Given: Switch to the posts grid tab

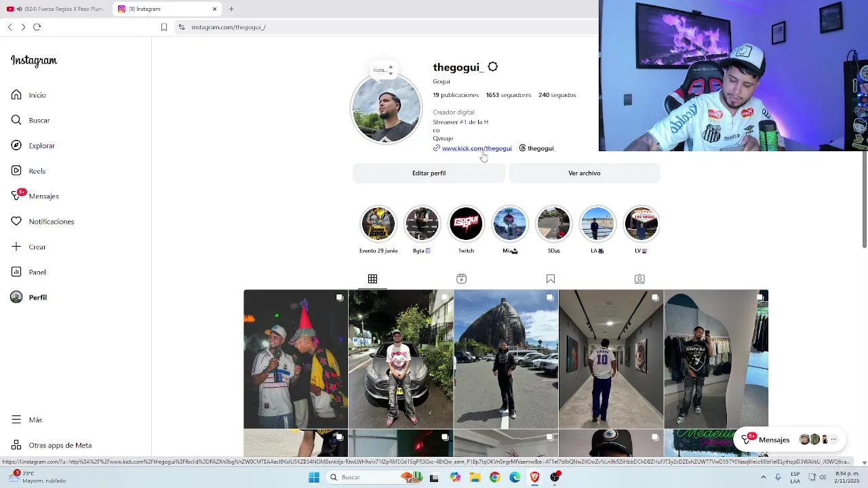Looking at the screenshot, I should pos(372,279).
